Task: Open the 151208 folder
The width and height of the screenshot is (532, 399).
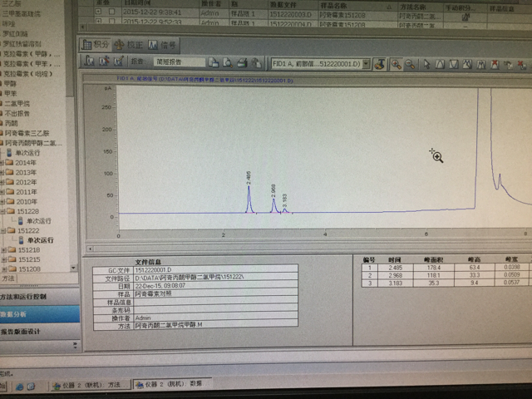Action: 25,269
